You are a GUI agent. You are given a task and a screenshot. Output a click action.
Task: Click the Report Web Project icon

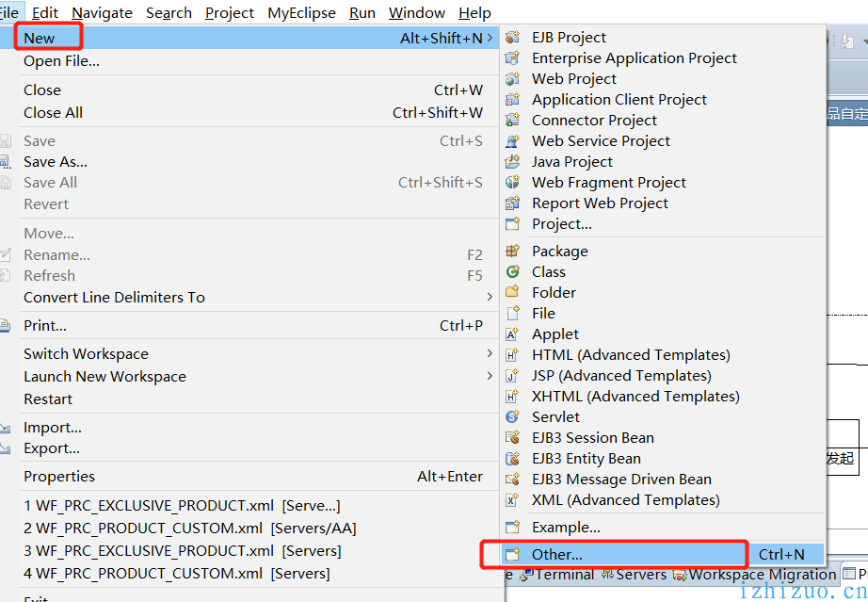[x=512, y=203]
